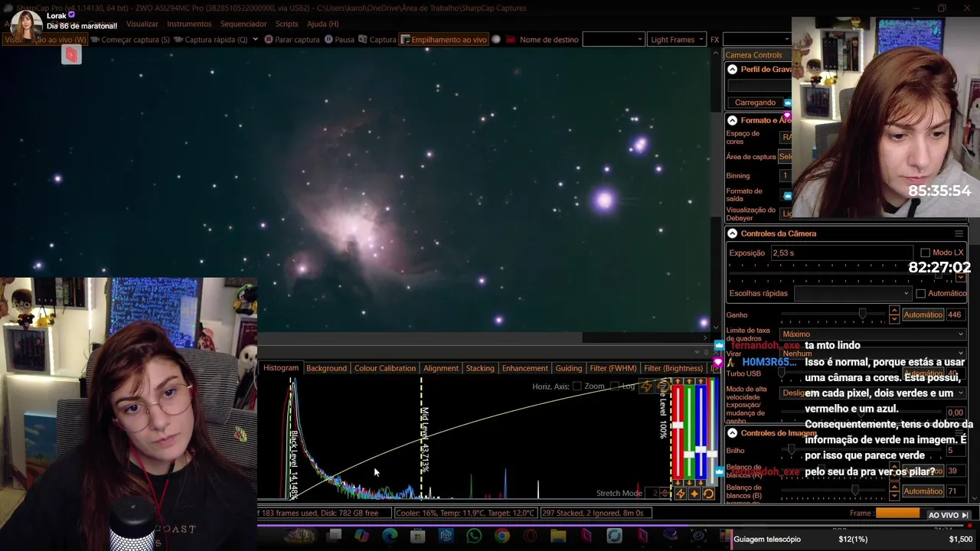Open the Ajuda (H) menu

coord(322,24)
